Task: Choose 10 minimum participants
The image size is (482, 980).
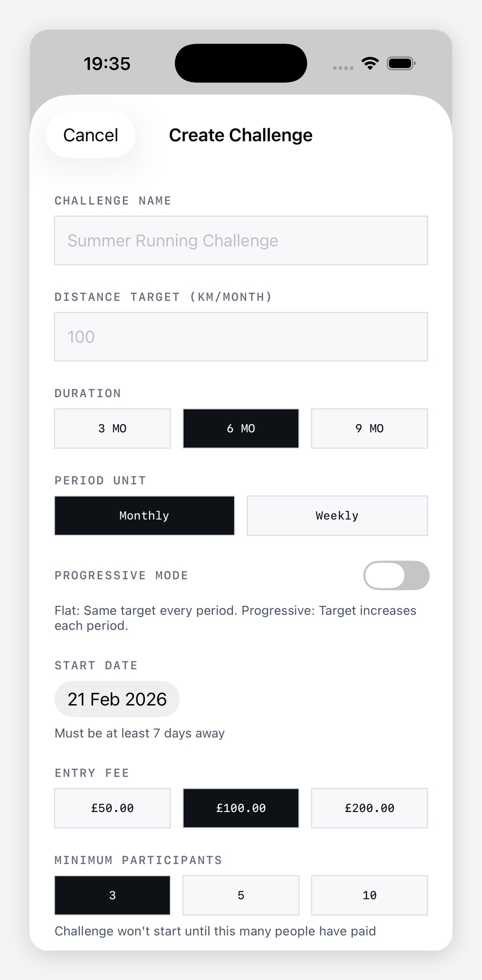Action: pos(369,896)
